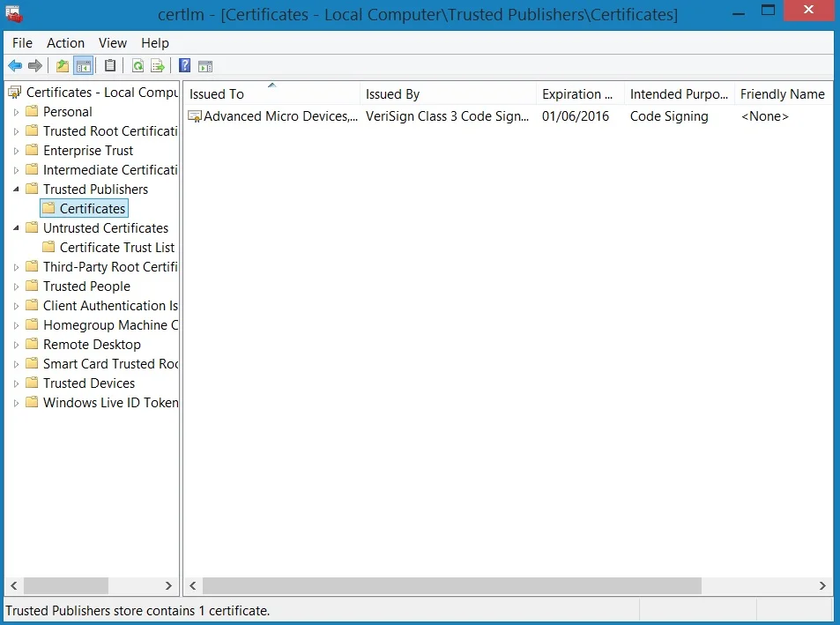
Task: Refresh the certificate list
Action: 138,66
